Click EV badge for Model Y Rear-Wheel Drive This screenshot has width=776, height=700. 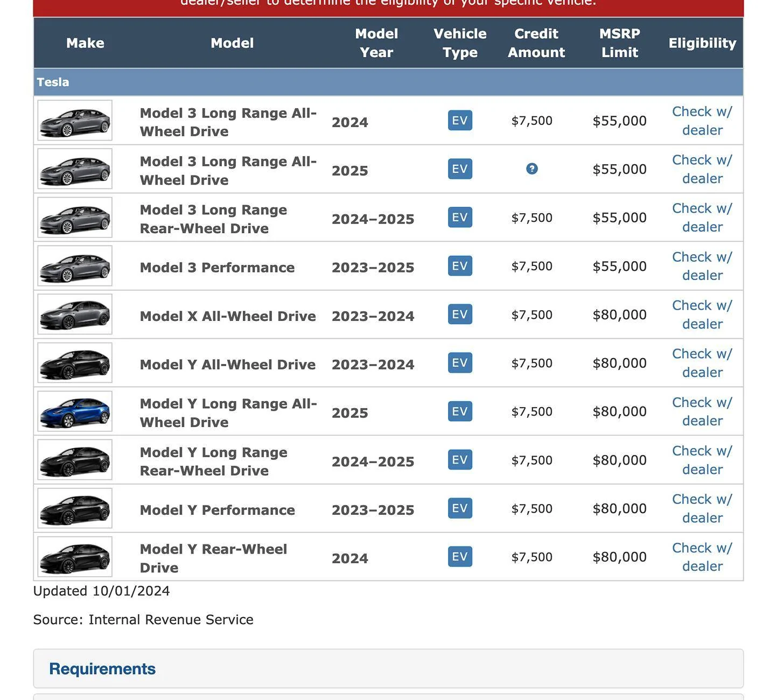[460, 557]
